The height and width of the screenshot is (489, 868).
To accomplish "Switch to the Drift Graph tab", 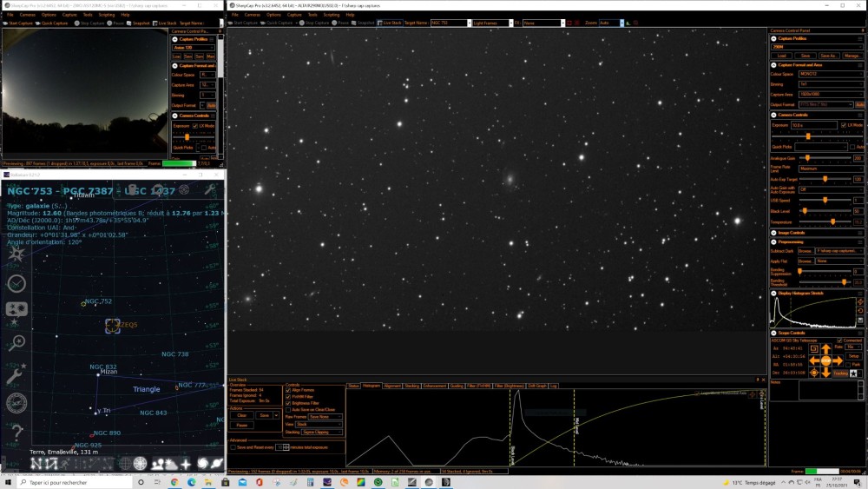I will [537, 386].
